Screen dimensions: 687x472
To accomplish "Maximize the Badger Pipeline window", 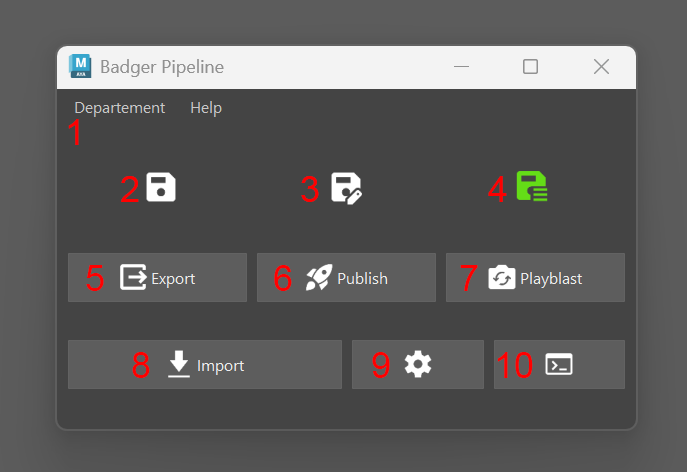I will [531, 67].
